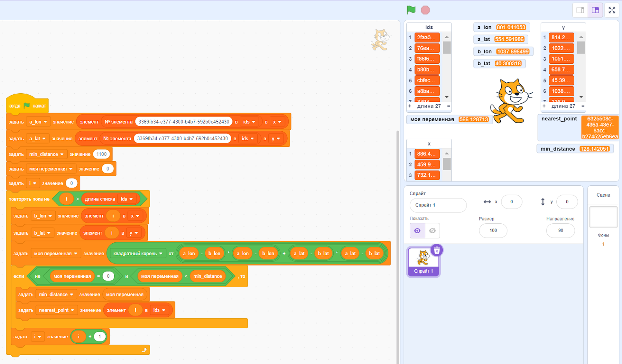The image size is (622, 364).
Task: Click ids list item b80b...
Action: pos(427,70)
